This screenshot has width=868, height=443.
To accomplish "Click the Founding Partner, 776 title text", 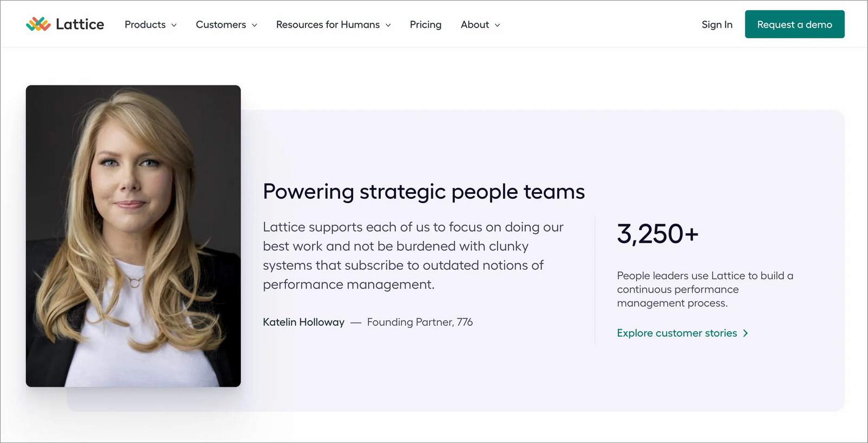I will [420, 322].
